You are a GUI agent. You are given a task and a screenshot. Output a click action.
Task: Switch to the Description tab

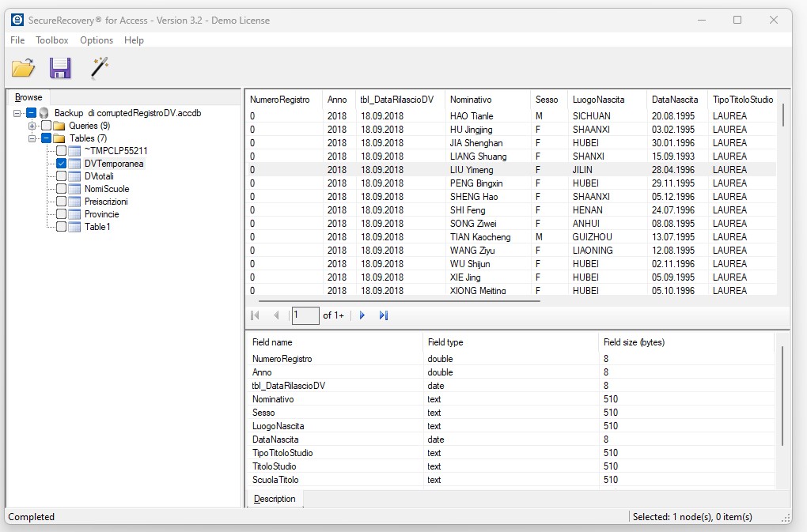click(275, 499)
